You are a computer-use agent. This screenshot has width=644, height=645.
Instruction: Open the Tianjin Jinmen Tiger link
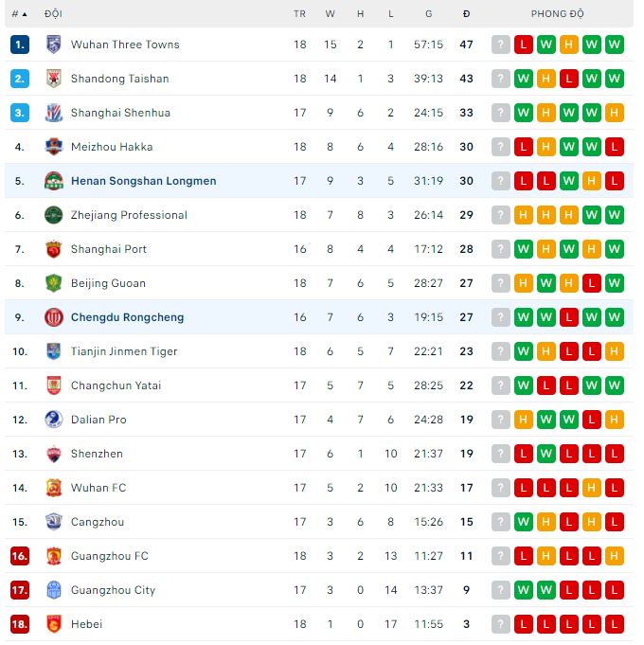click(x=124, y=351)
